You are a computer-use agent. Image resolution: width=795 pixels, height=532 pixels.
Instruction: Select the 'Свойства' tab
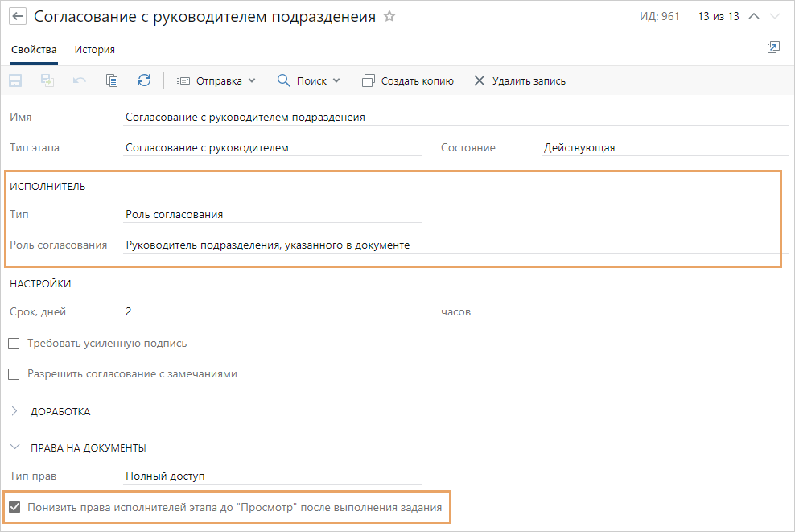tap(34, 50)
